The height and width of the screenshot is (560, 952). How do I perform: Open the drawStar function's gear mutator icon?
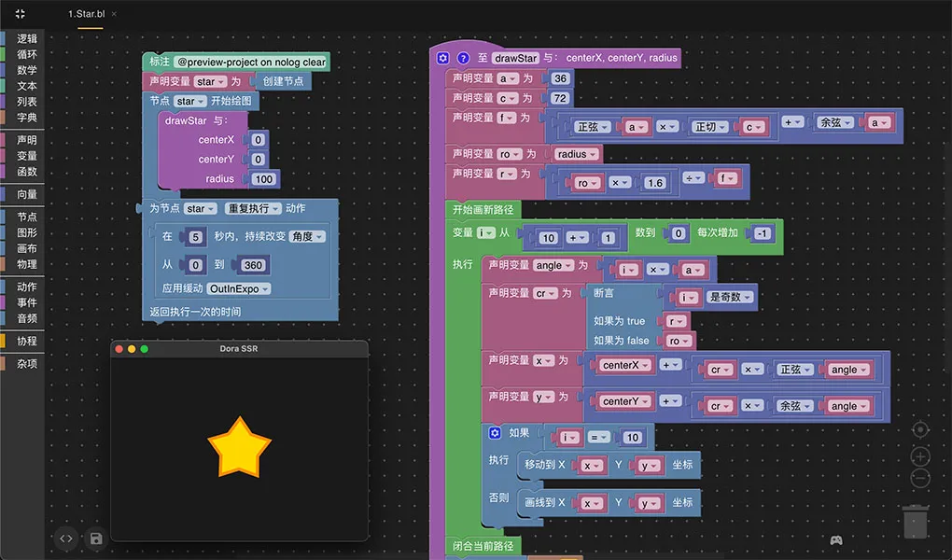click(442, 58)
